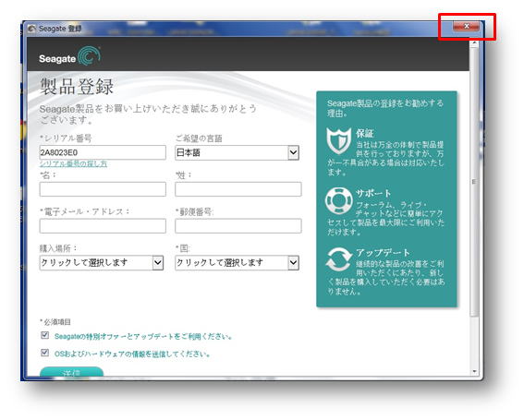Expand the 購入場所 purchase location dropdown
The width and height of the screenshot is (524, 420).
coord(102,263)
